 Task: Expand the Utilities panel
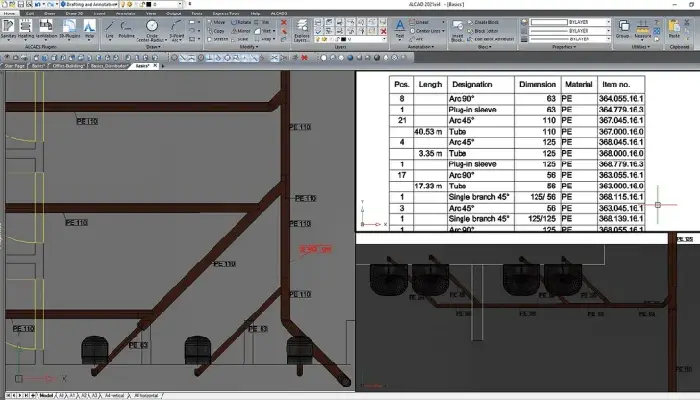(641, 47)
